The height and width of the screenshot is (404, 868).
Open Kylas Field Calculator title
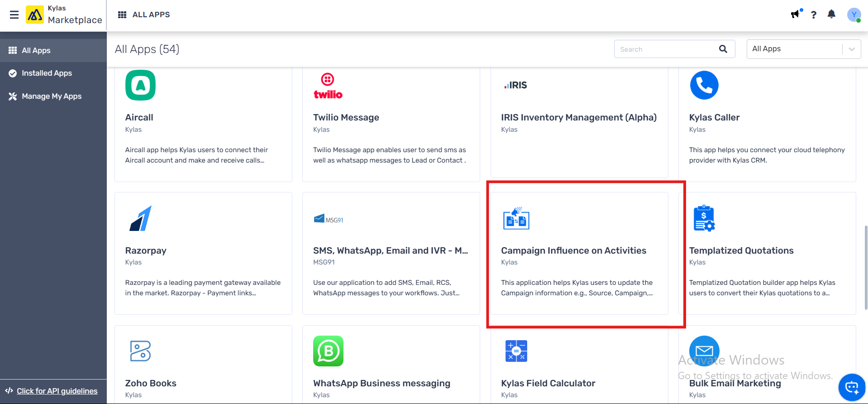click(x=548, y=383)
